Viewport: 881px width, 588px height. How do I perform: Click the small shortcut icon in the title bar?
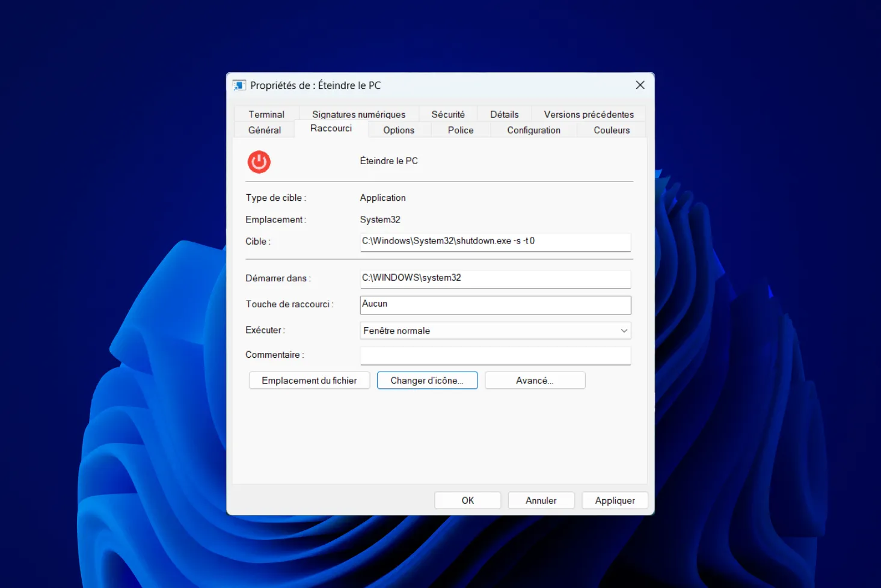pos(239,85)
